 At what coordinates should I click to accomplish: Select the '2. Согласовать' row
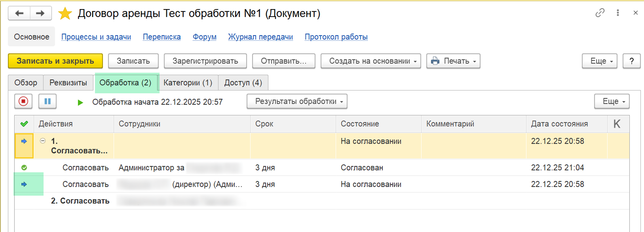click(x=80, y=201)
